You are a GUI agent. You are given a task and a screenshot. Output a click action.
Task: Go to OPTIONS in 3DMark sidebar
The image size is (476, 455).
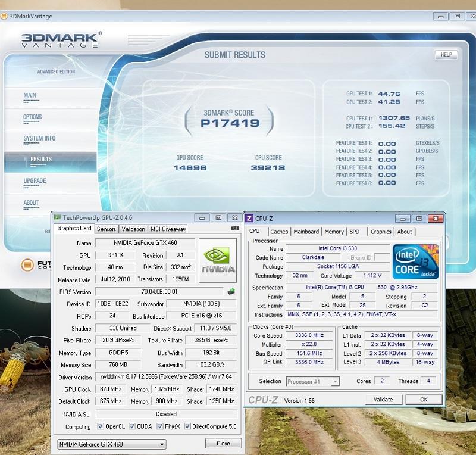(33, 117)
